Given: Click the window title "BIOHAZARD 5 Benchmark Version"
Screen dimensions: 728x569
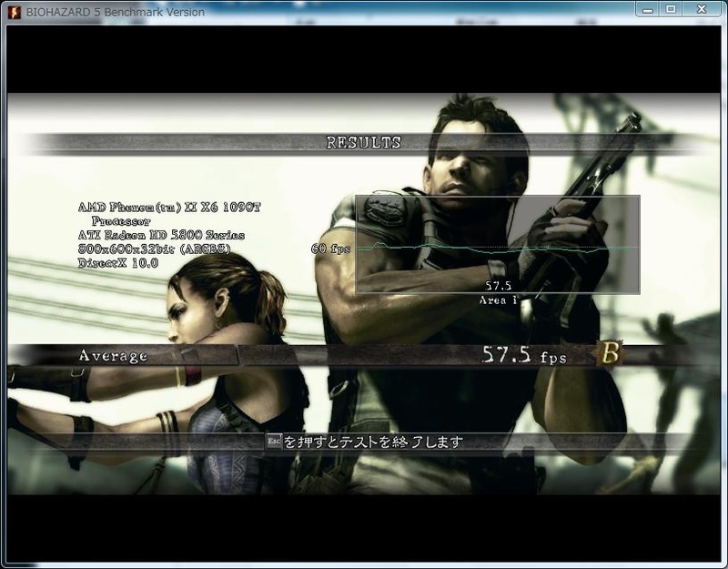Looking at the screenshot, I should coord(116,12).
